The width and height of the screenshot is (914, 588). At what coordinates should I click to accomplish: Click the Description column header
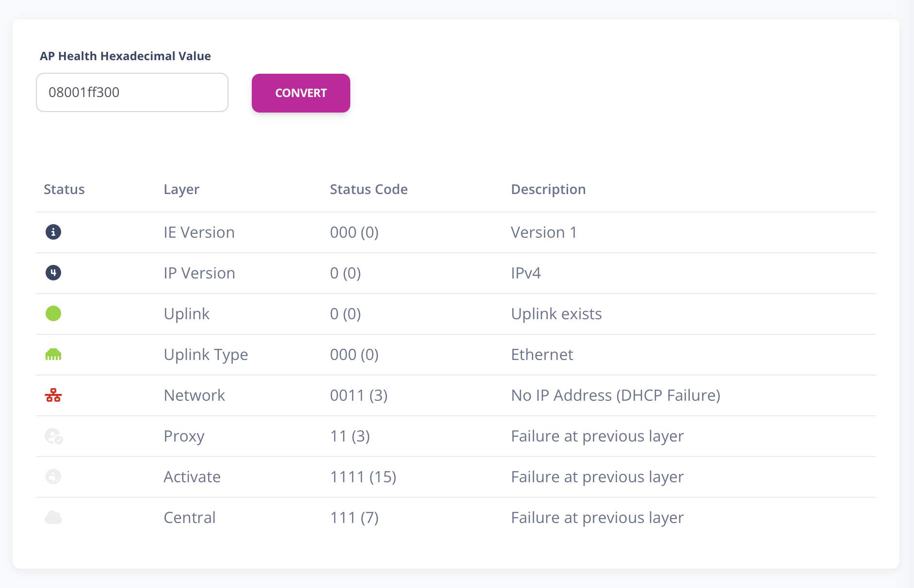pos(548,189)
